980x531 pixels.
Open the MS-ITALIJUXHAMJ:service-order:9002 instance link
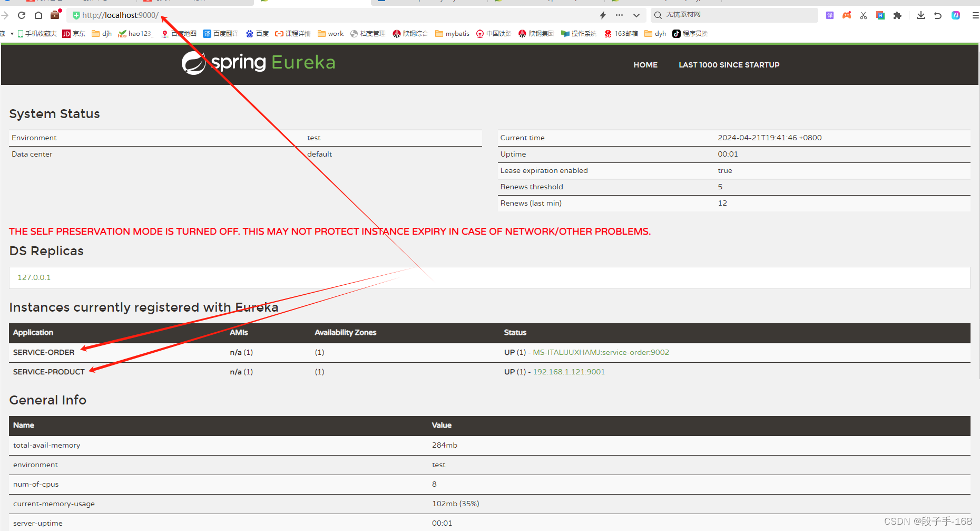click(601, 352)
